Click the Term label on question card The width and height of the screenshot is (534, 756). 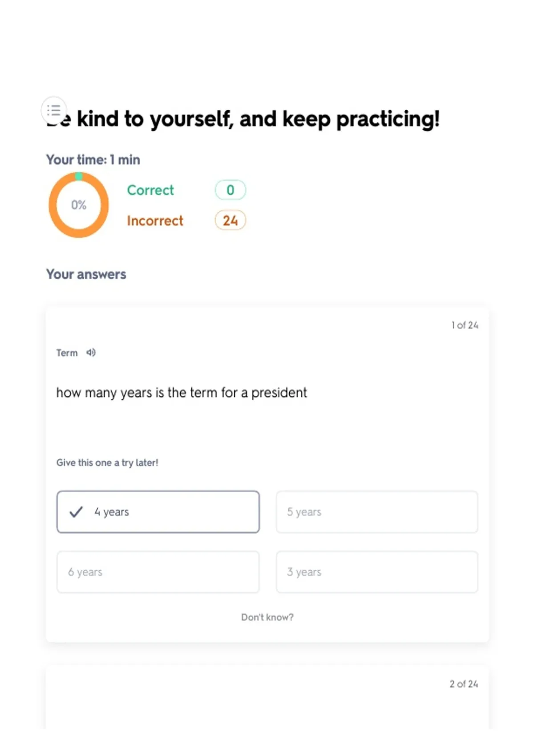(67, 353)
